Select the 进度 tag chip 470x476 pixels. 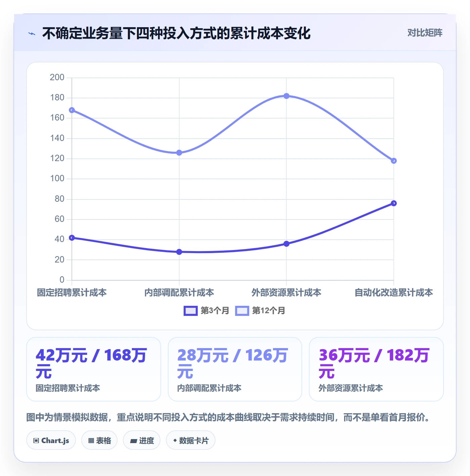click(142, 440)
